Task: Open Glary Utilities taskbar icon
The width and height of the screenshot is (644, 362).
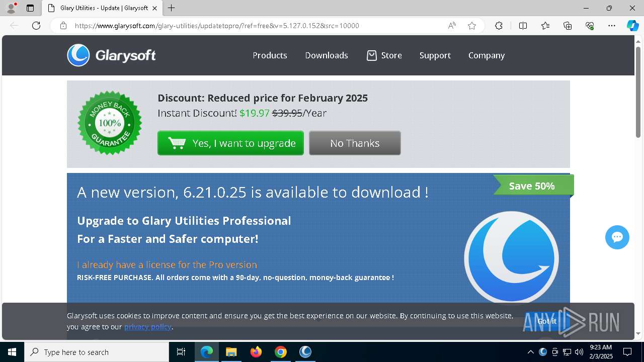Action: pyautogui.click(x=305, y=352)
